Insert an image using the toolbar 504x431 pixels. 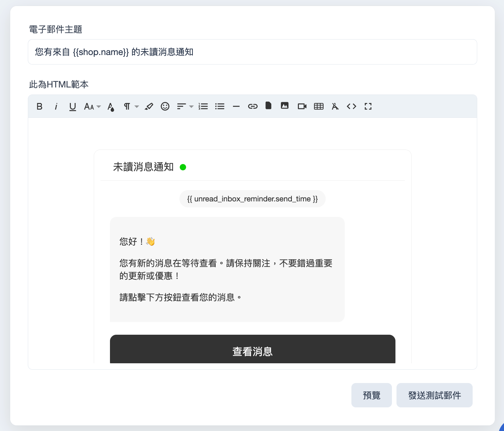click(x=284, y=105)
